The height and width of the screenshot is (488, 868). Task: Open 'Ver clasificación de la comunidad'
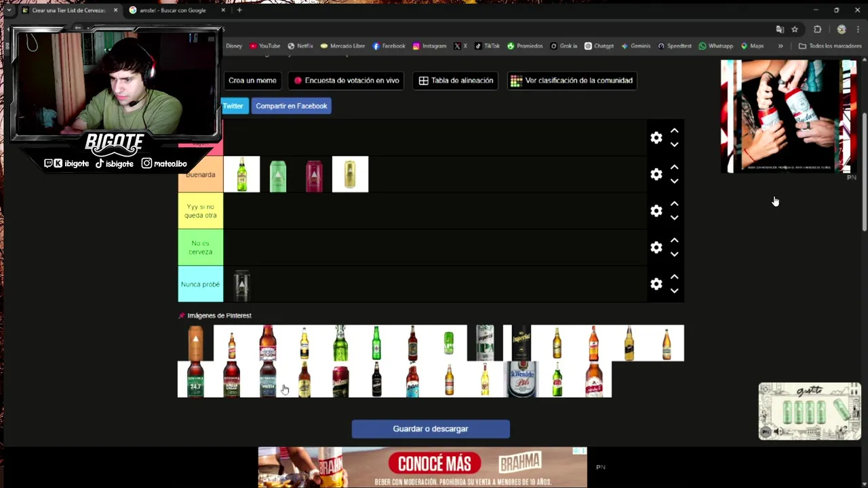(x=572, y=81)
